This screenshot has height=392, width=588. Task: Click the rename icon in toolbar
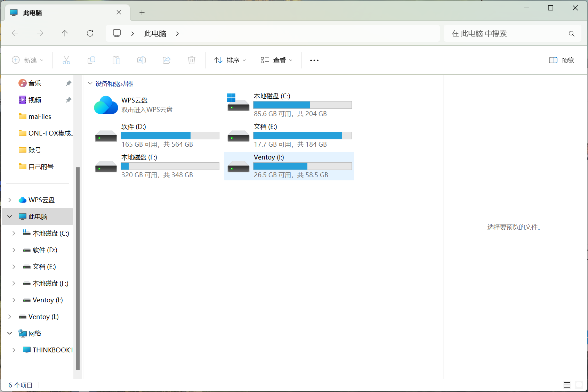click(142, 60)
